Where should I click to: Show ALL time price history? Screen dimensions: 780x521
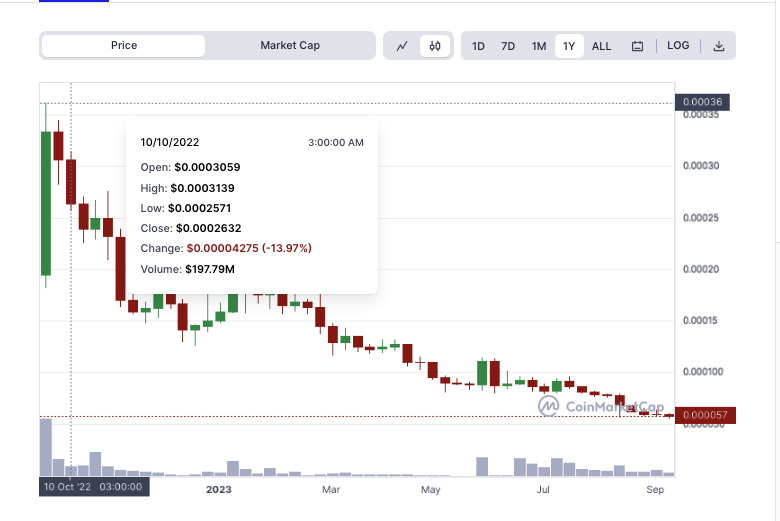click(x=601, y=46)
